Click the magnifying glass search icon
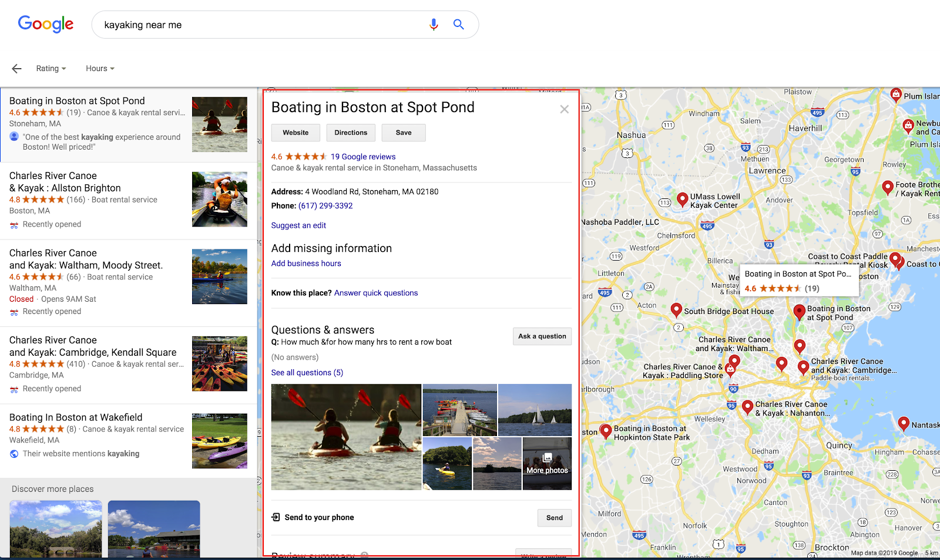 [x=459, y=25]
